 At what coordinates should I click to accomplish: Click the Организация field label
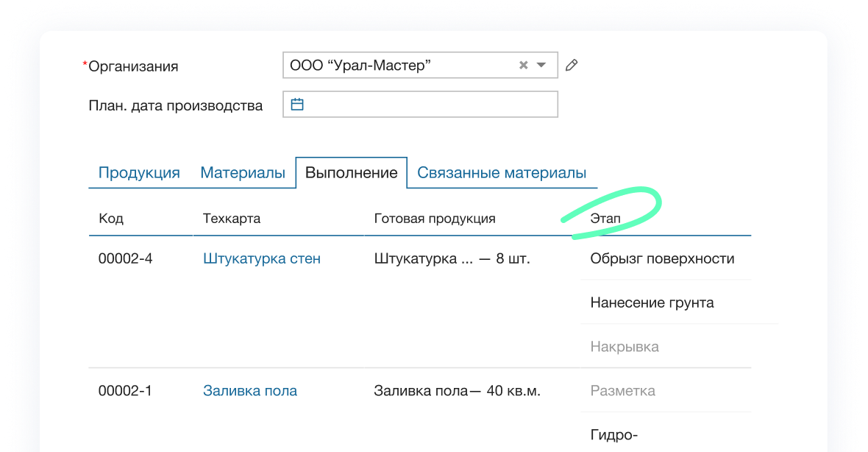tap(133, 66)
